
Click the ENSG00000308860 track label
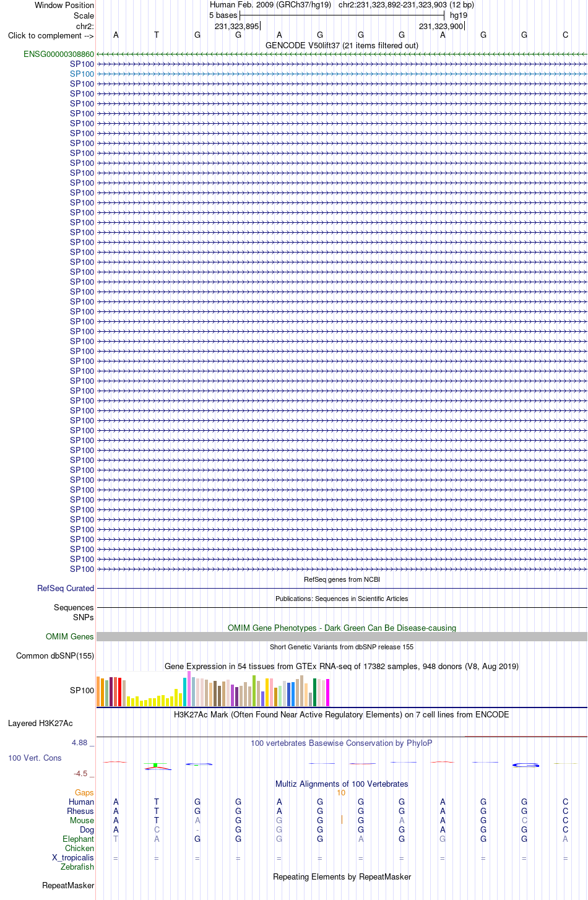tap(59, 54)
